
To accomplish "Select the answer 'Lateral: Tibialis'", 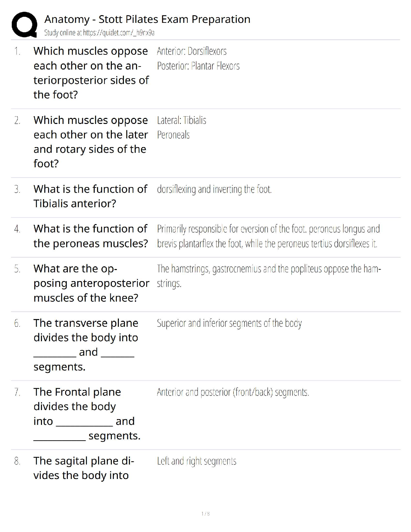I will point(181,120).
